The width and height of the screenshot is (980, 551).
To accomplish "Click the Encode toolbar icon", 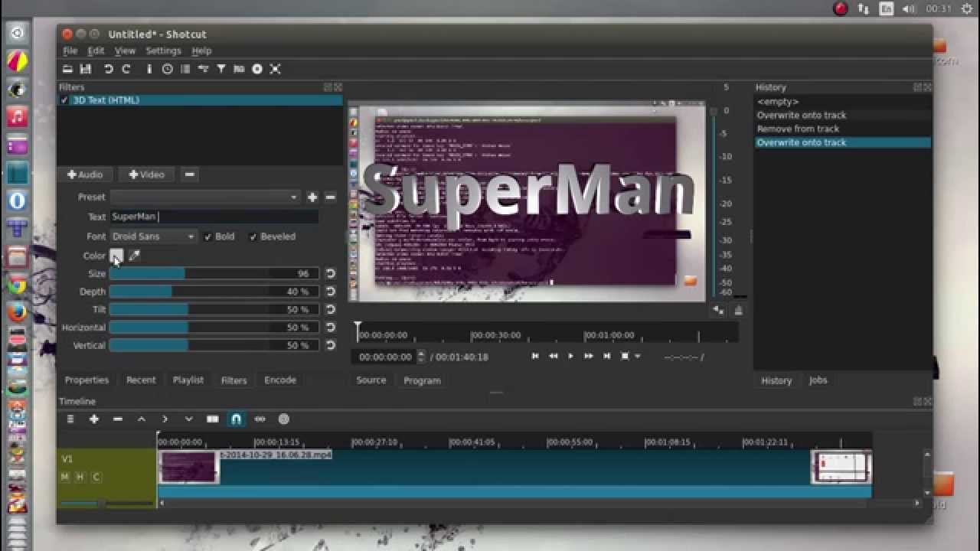I will coord(257,69).
